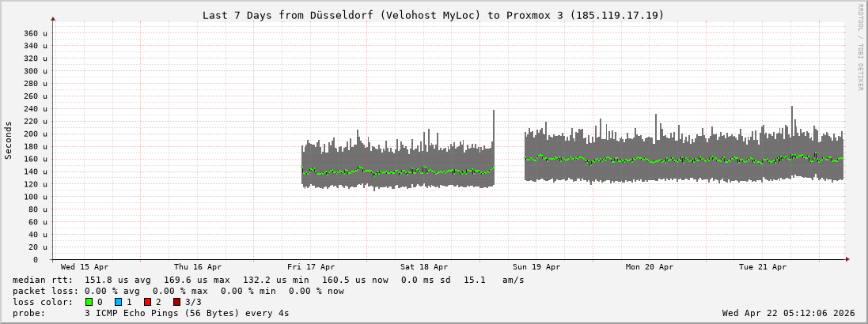Viewport: 868px width, 324px height.
Task: Select the Wed 15 Apr axis label
Action: click(85, 267)
